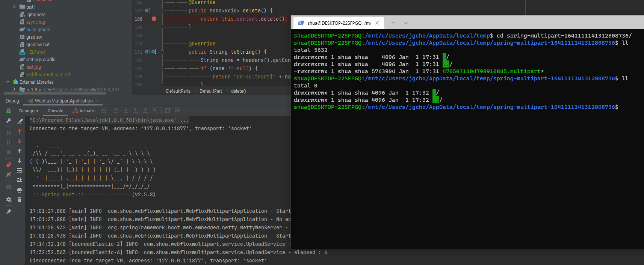This screenshot has width=644, height=265.
Task: Click the Step Out icon
Action: [x=145, y=110]
